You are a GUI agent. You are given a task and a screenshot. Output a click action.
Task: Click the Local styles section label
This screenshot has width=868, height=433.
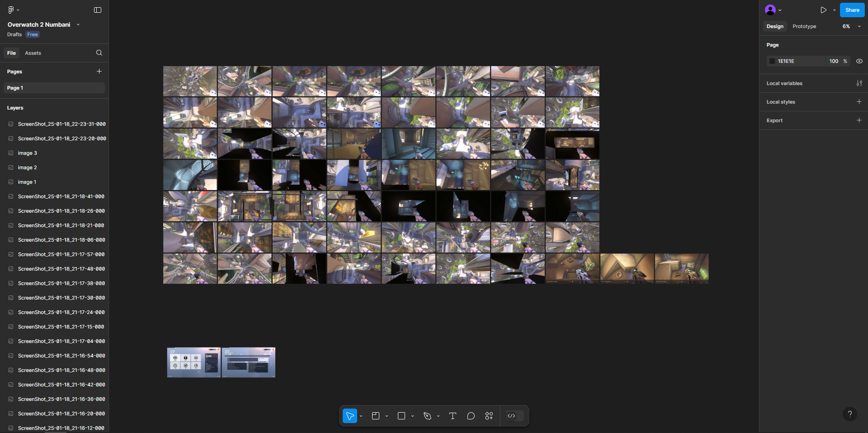[x=781, y=102]
